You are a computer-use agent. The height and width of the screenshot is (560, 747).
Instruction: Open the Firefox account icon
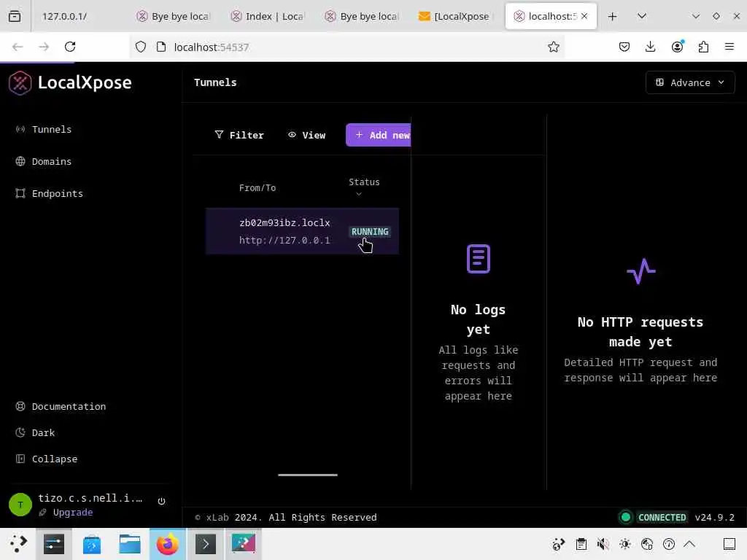[677, 47]
